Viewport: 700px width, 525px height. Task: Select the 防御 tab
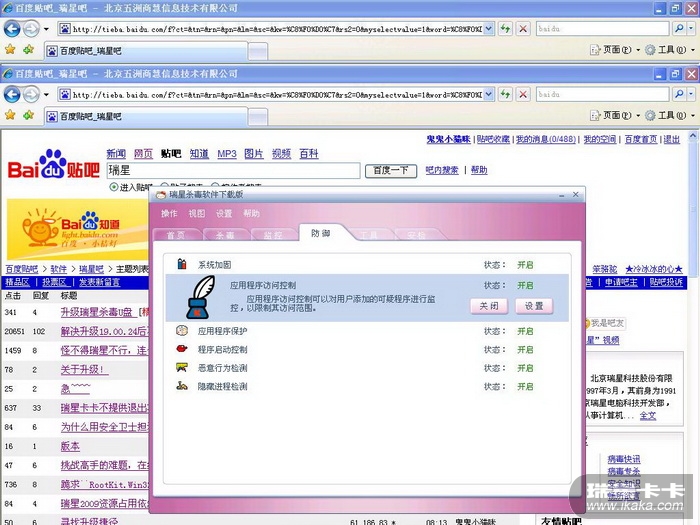[321, 233]
